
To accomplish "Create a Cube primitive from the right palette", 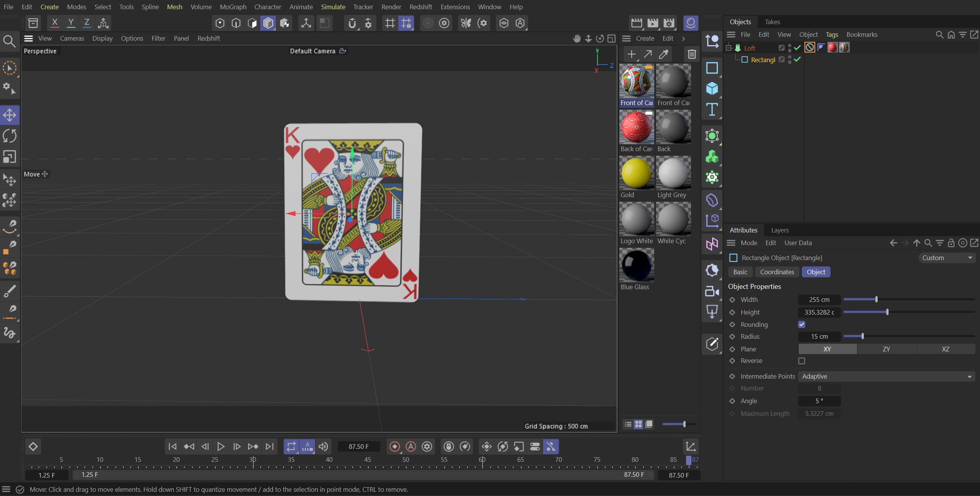I will (712, 89).
